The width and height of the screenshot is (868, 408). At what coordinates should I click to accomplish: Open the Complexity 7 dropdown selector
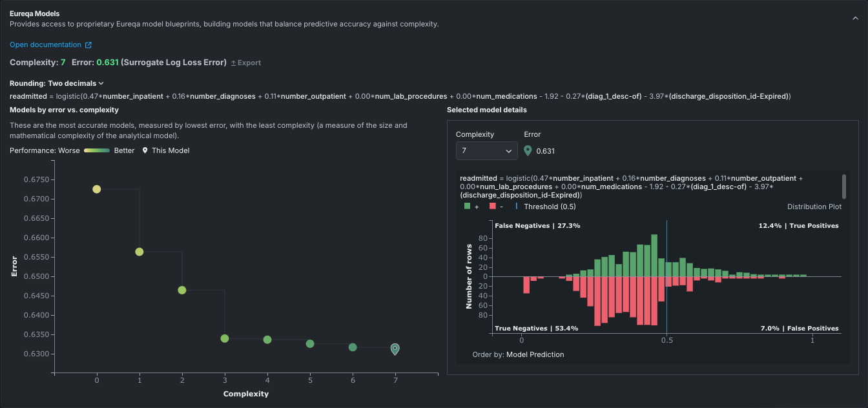(x=486, y=151)
